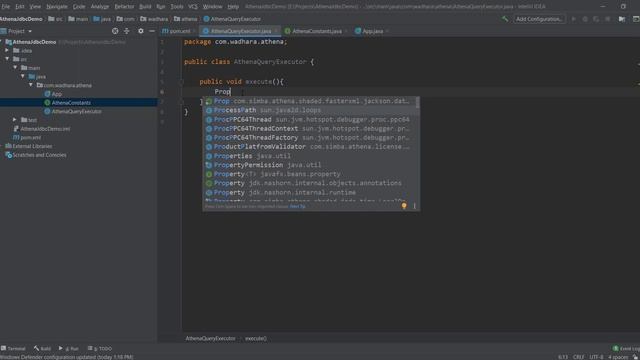Switch to App.java editor tab
This screenshot has width=640, height=360.
pos(371,31)
